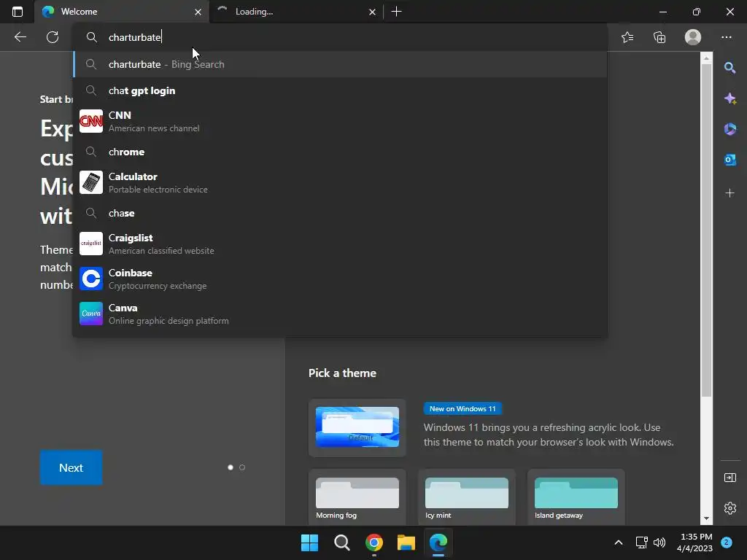Close the Welcome tab
The width and height of the screenshot is (747, 560).
click(198, 12)
